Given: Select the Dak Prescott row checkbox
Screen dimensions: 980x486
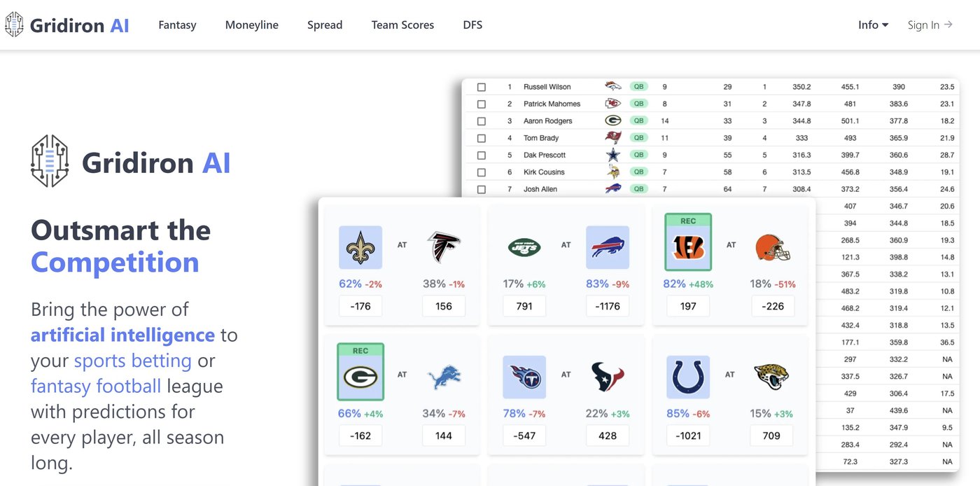Looking at the screenshot, I should tap(481, 155).
